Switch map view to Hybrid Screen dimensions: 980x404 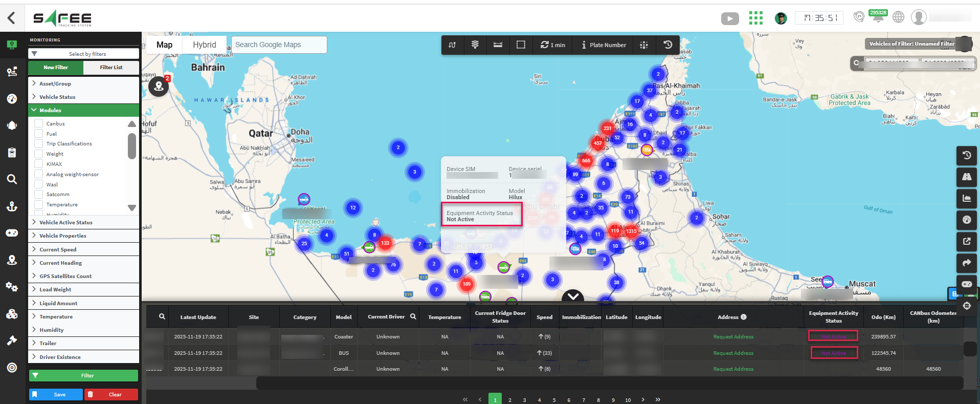pos(204,45)
